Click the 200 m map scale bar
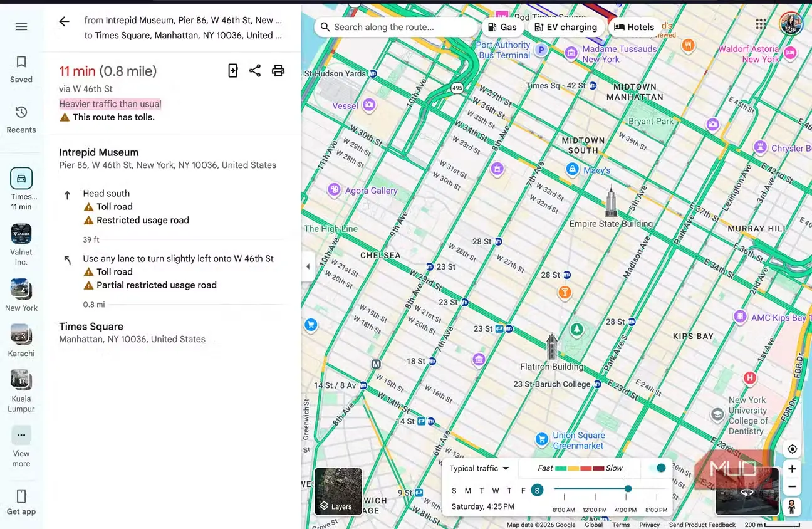Image resolution: width=812 pixels, height=529 pixels. pyautogui.click(x=773, y=525)
